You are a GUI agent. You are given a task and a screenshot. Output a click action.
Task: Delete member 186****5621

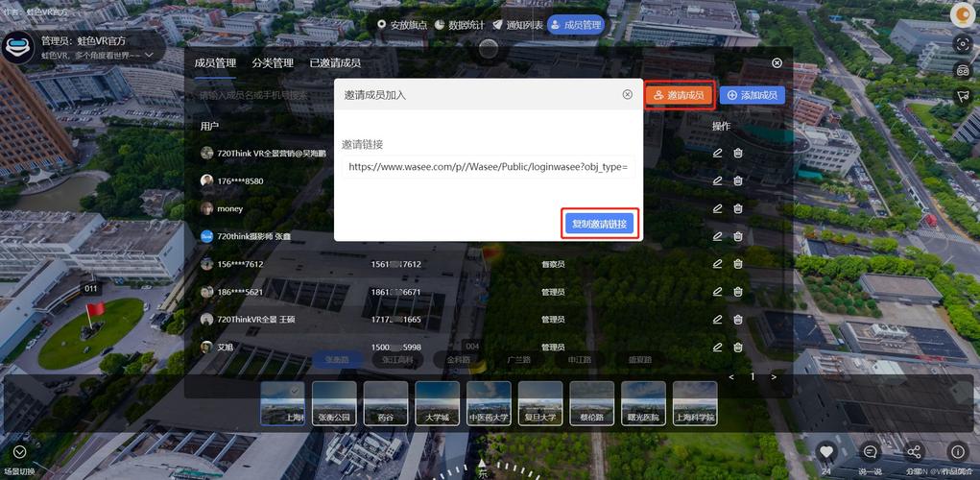tap(738, 292)
